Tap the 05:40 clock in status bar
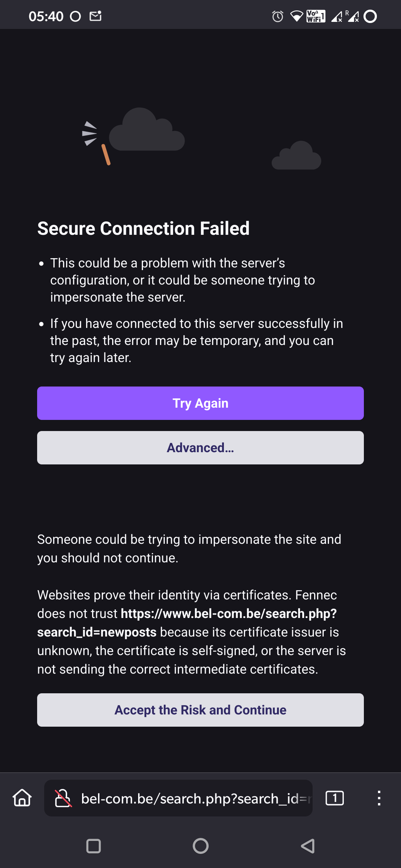This screenshot has height=868, width=401. 46,16
